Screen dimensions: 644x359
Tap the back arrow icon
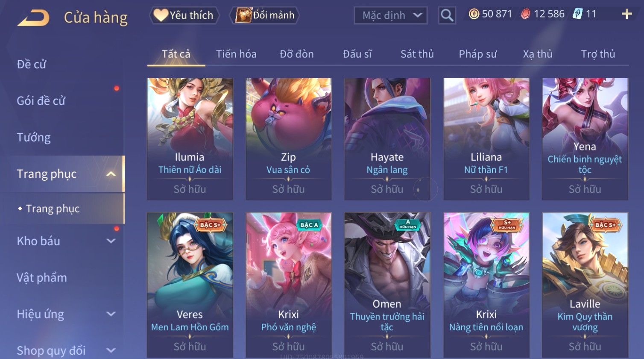pos(33,18)
